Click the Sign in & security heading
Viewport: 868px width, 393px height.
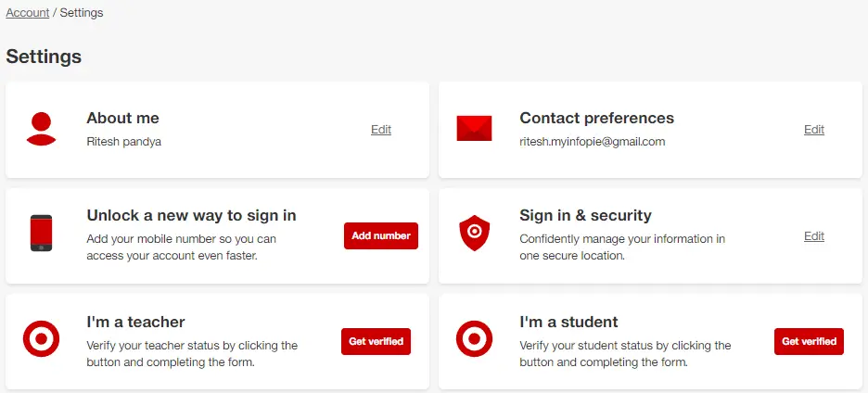[586, 215]
